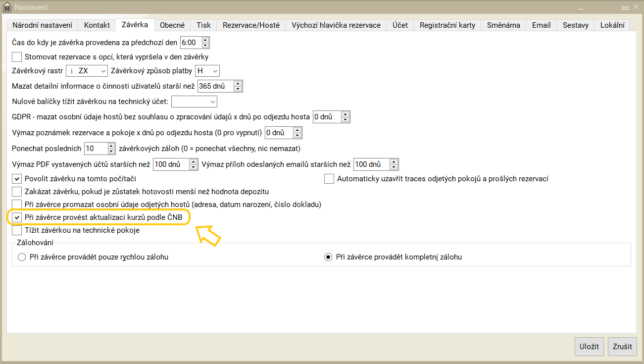Increase the GDPR 0 dnů spinner
The width and height of the screenshot is (644, 364).
click(x=345, y=114)
